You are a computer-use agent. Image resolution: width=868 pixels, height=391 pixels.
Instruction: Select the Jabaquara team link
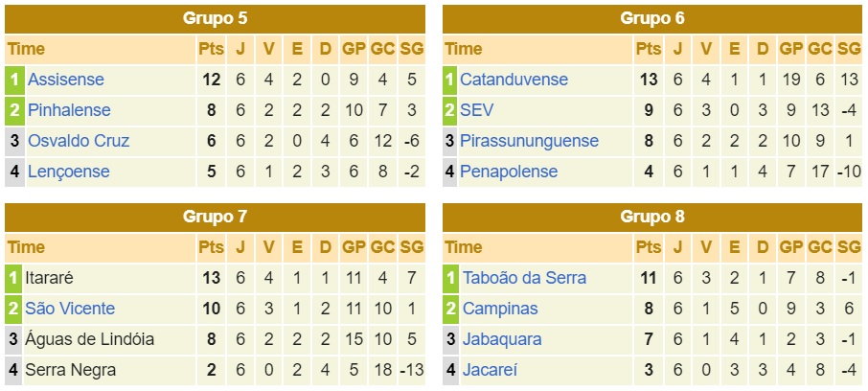click(502, 339)
